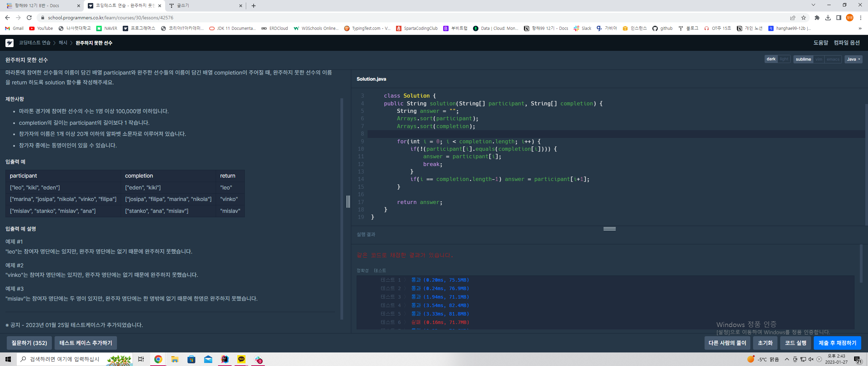Switch editor keymap to vim
Viewport: 868px width, 366px height.
tap(818, 59)
